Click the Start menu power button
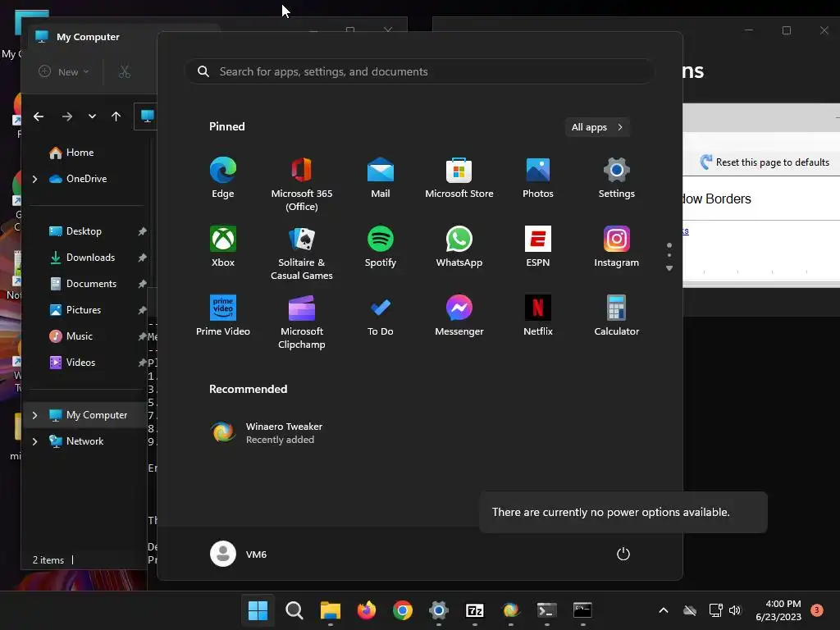Image resolution: width=840 pixels, height=630 pixels. click(x=623, y=554)
